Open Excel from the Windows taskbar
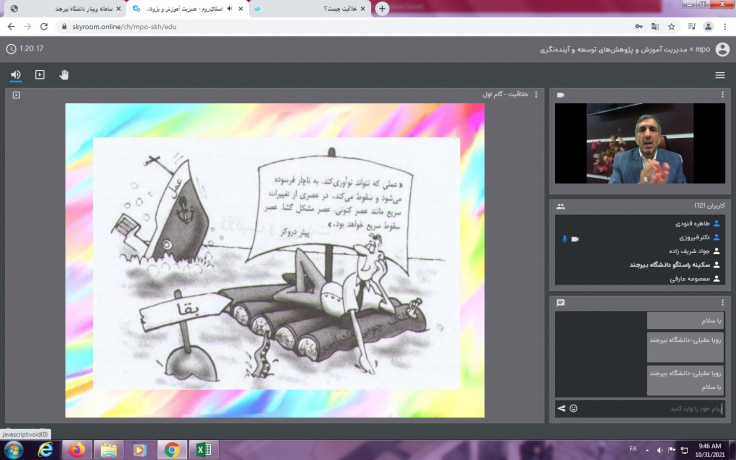736x460 pixels. [203, 450]
